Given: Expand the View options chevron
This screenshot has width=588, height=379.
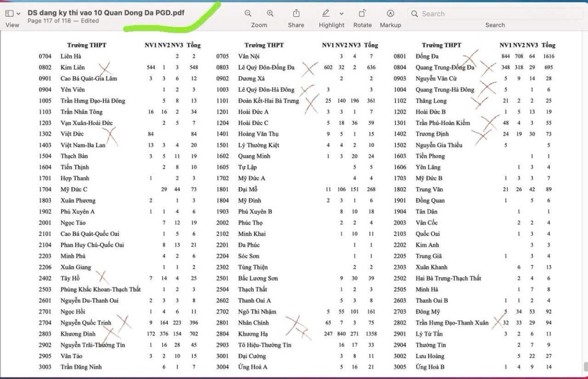Looking at the screenshot, I should point(18,14).
